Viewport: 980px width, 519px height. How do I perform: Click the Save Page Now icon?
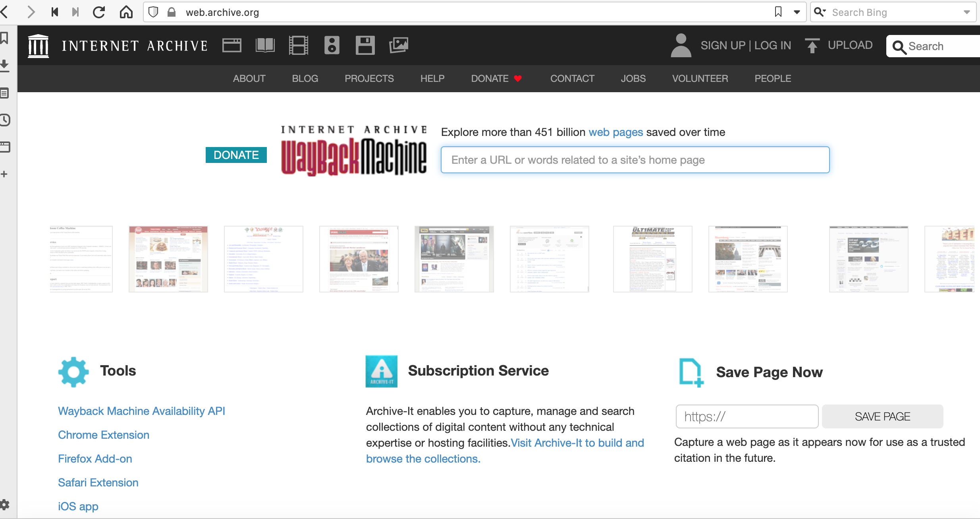click(692, 372)
